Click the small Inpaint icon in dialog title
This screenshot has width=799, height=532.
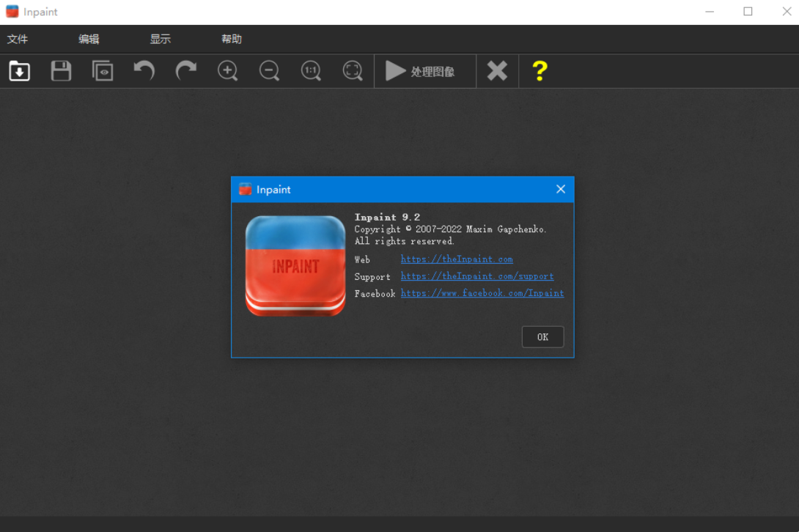coord(245,189)
